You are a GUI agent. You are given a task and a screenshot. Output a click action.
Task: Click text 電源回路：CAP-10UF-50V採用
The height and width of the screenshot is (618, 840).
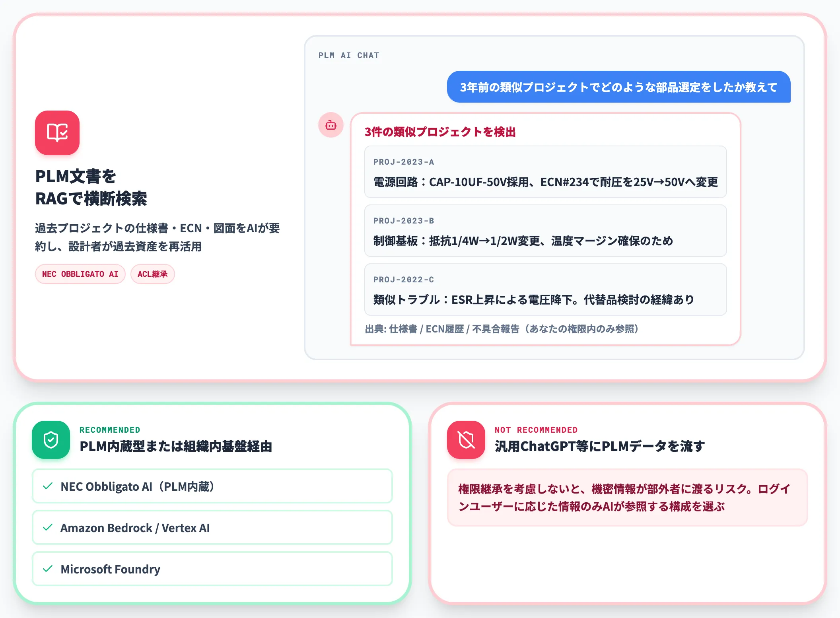click(x=546, y=182)
